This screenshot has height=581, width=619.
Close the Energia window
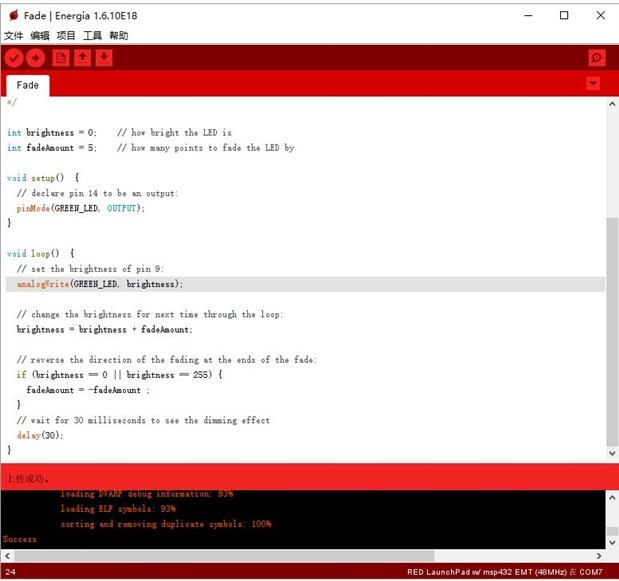[x=600, y=15]
